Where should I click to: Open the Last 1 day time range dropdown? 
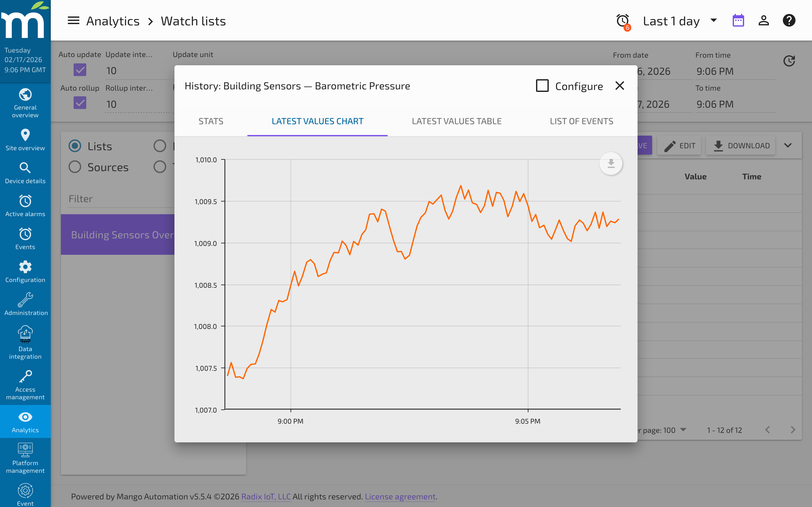tap(679, 21)
